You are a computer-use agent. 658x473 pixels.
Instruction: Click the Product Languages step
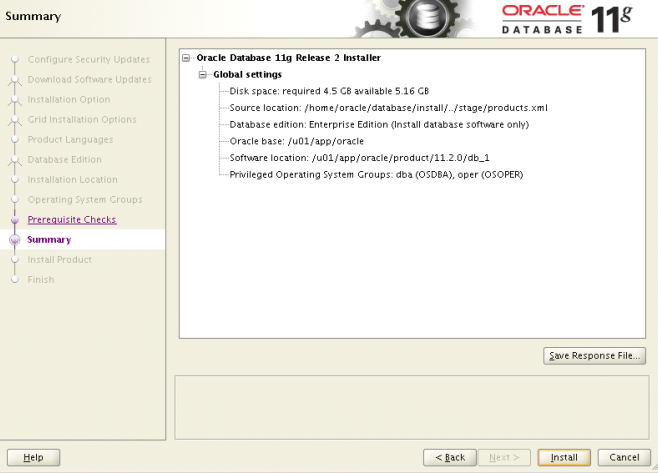click(x=70, y=140)
